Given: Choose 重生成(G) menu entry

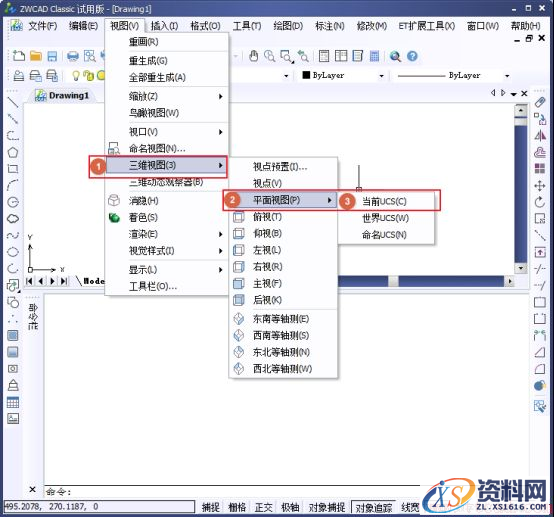Looking at the screenshot, I should coord(167,60).
